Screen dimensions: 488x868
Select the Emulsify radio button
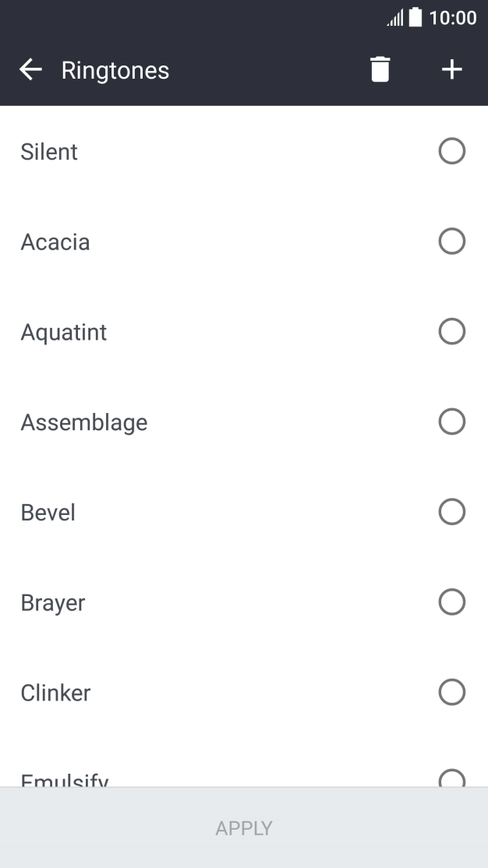[x=451, y=779]
